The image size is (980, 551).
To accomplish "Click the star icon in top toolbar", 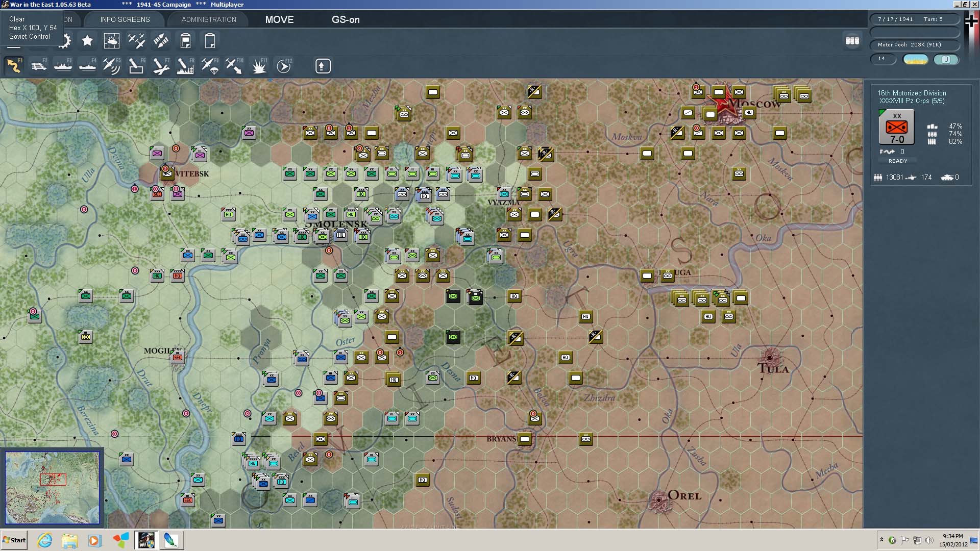I will pos(87,40).
